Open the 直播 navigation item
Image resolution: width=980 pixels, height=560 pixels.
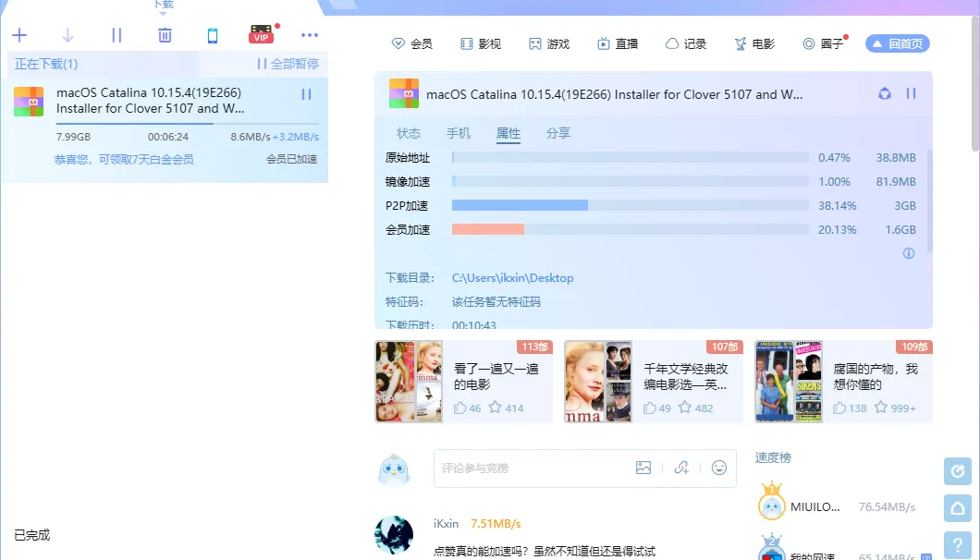pos(618,43)
